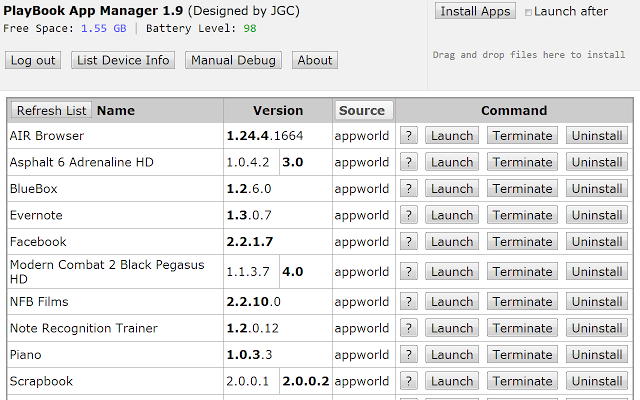Show info '?' for BlueBox
The image size is (640, 400).
[409, 189]
